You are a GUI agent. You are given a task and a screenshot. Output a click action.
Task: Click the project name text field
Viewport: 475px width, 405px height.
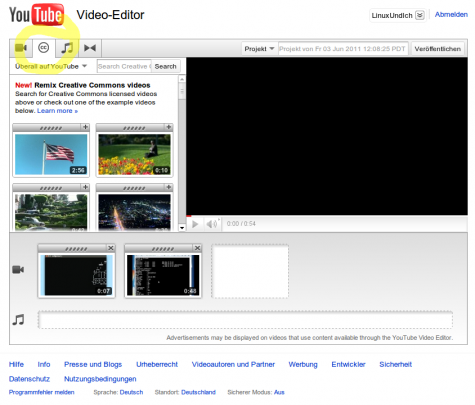coord(343,49)
